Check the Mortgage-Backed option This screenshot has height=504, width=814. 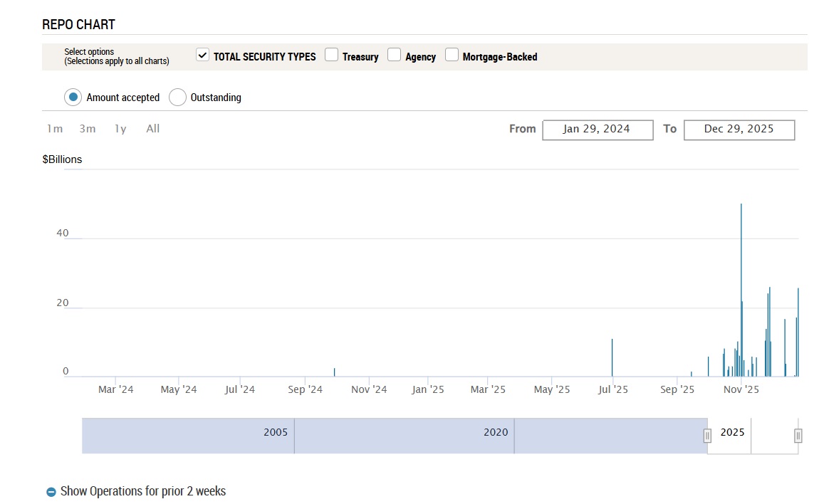pyautogui.click(x=452, y=55)
